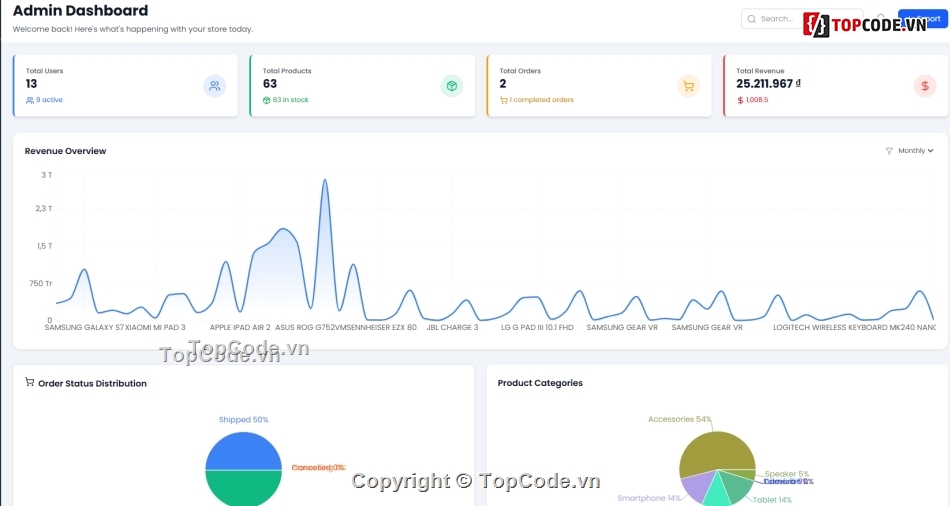This screenshot has height=506, width=950.
Task: Click the 'Tablet 14%' pie label
Action: 772,500
